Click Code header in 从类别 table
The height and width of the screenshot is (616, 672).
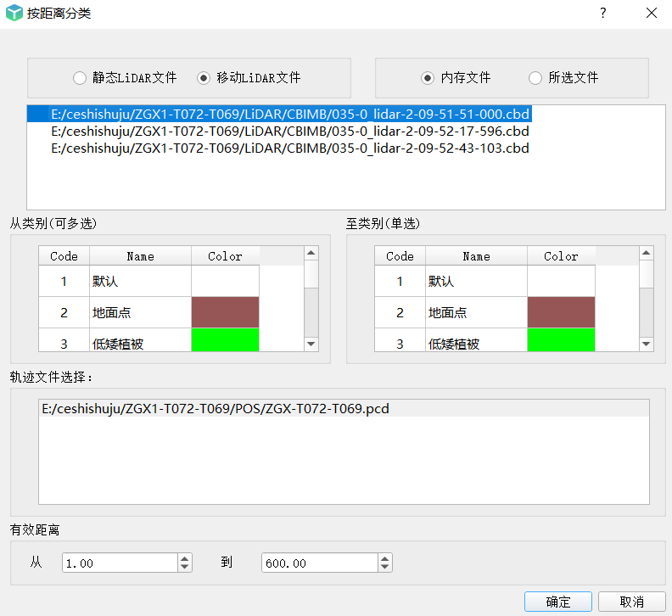pos(64,256)
